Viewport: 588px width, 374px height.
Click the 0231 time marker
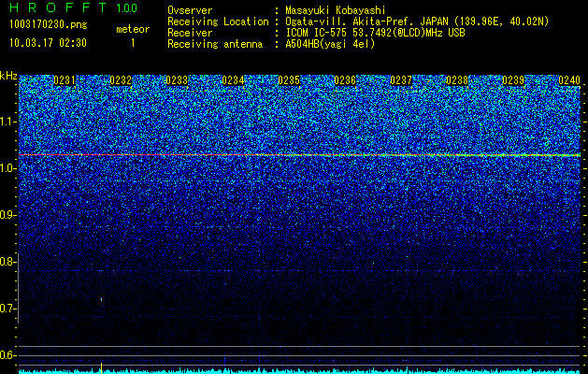tap(65, 80)
